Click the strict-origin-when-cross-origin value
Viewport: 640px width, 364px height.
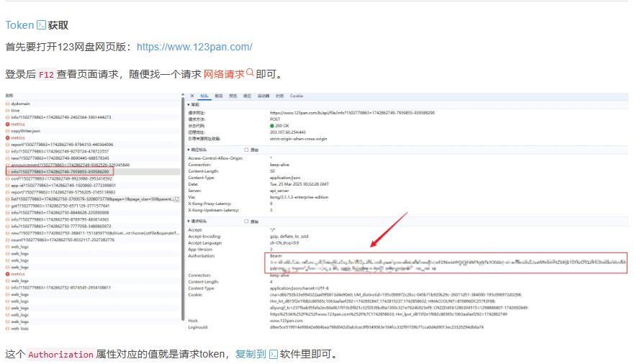pyautogui.click(x=298, y=139)
